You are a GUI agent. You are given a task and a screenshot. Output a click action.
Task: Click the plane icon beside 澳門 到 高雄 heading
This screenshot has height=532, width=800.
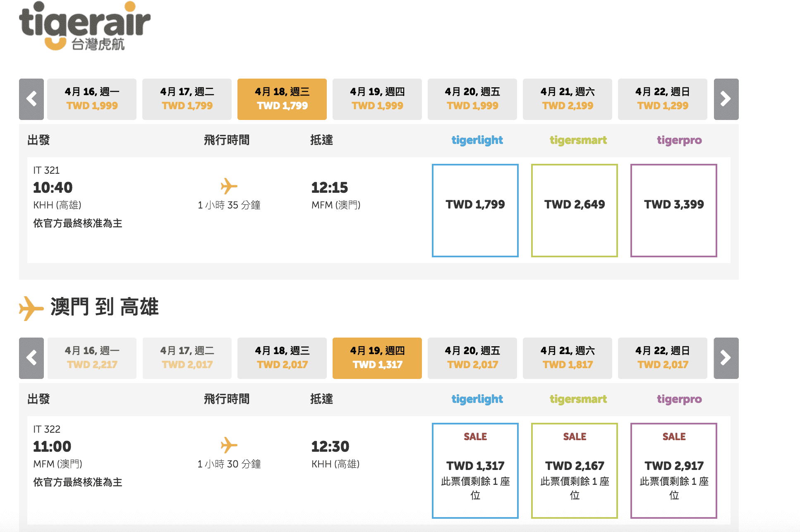click(x=31, y=308)
